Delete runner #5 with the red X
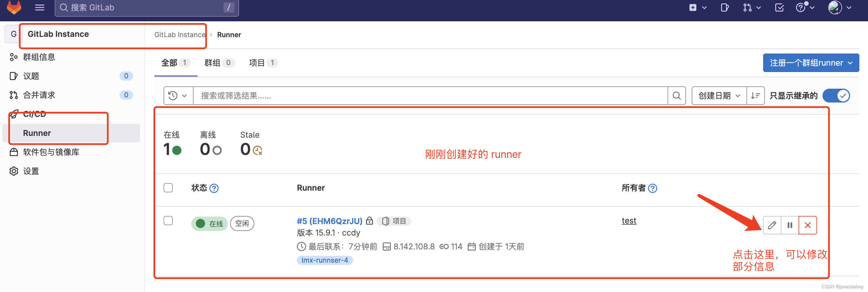This screenshot has width=868, height=292. (x=808, y=225)
